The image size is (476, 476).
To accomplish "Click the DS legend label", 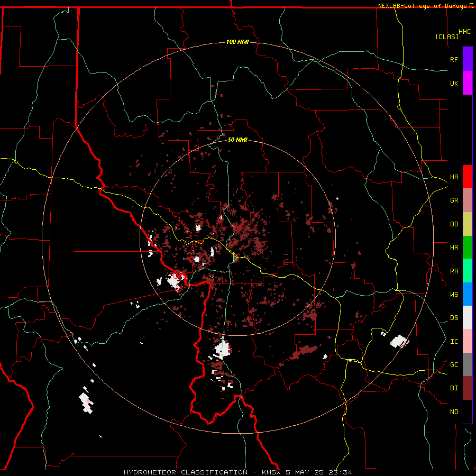I will click(454, 318).
